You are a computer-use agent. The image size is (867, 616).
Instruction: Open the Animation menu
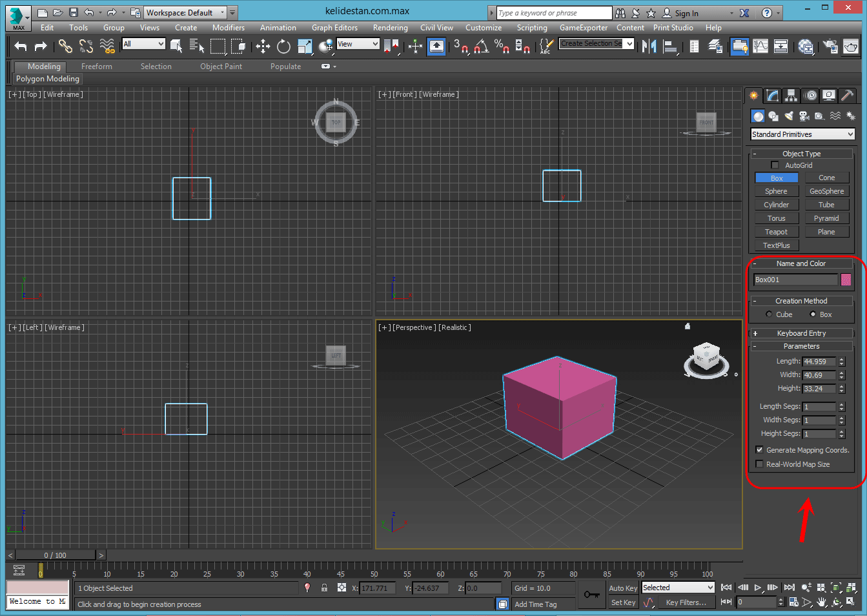pos(278,28)
